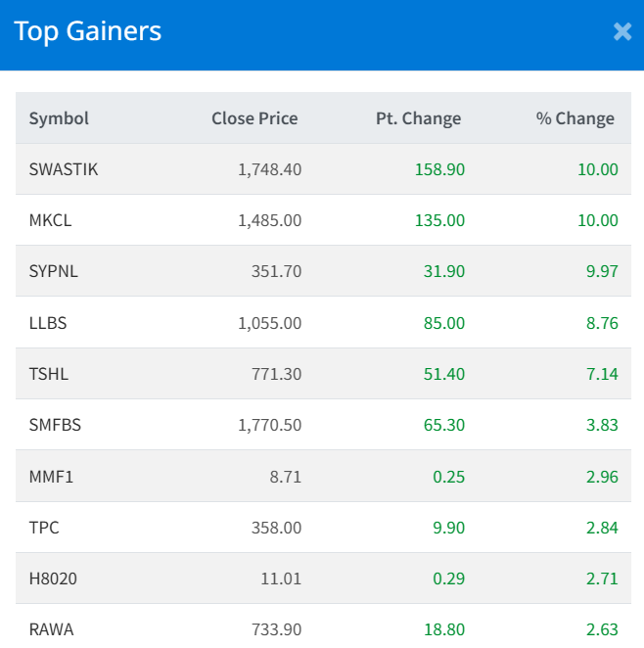The image size is (644, 648).
Task: Click SYPNL percent change 9.97
Action: [x=602, y=271]
